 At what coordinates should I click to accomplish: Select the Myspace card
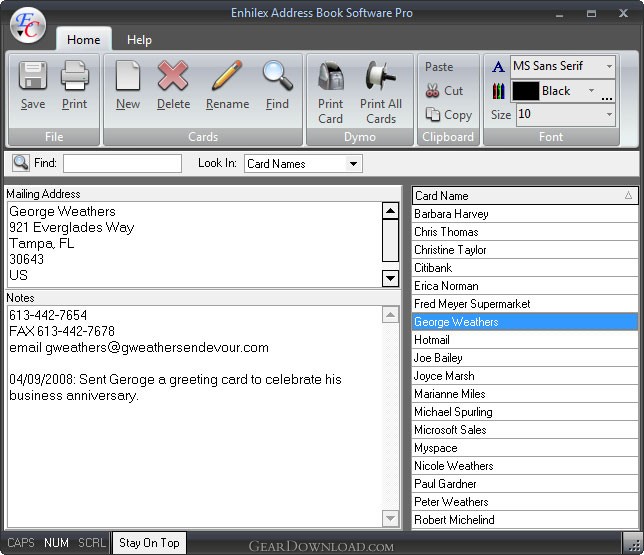tap(525, 448)
